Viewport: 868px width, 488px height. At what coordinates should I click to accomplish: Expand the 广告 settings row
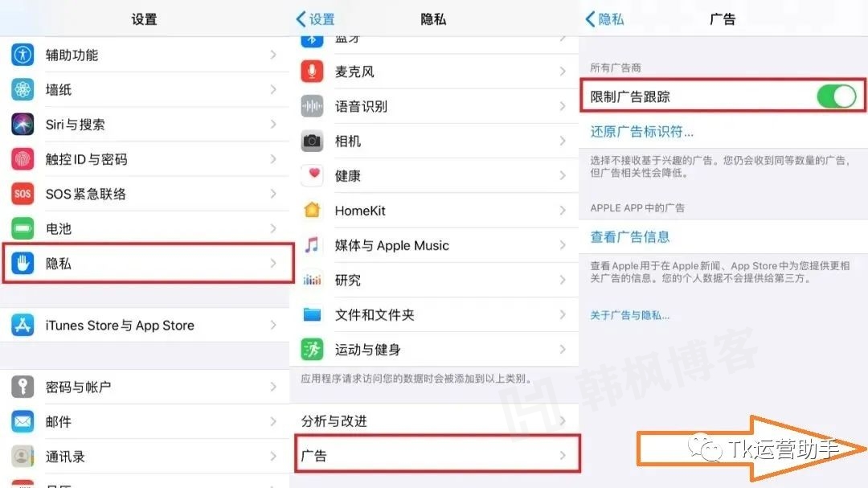[434, 454]
